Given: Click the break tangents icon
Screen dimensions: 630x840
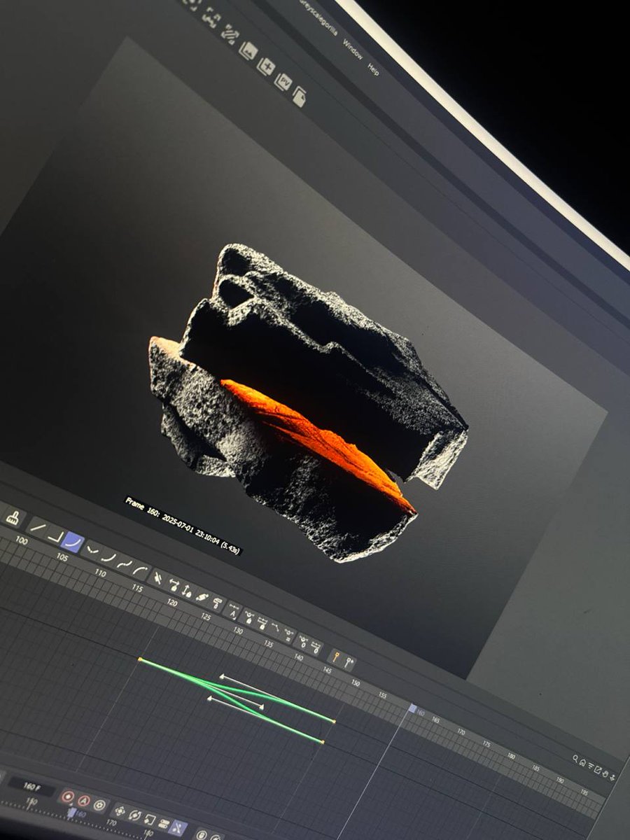Looking at the screenshot, I should (x=158, y=579).
